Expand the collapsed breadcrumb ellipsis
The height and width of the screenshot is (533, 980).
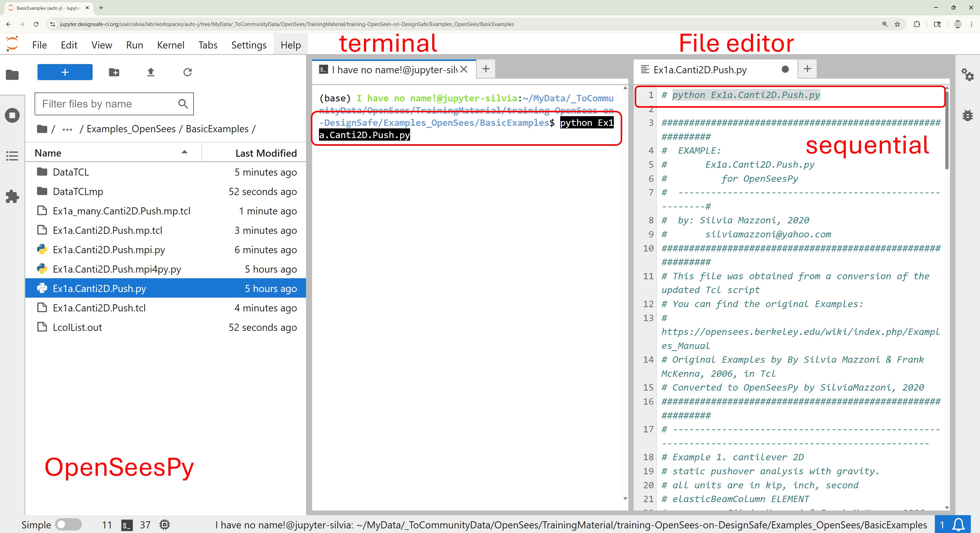point(67,129)
